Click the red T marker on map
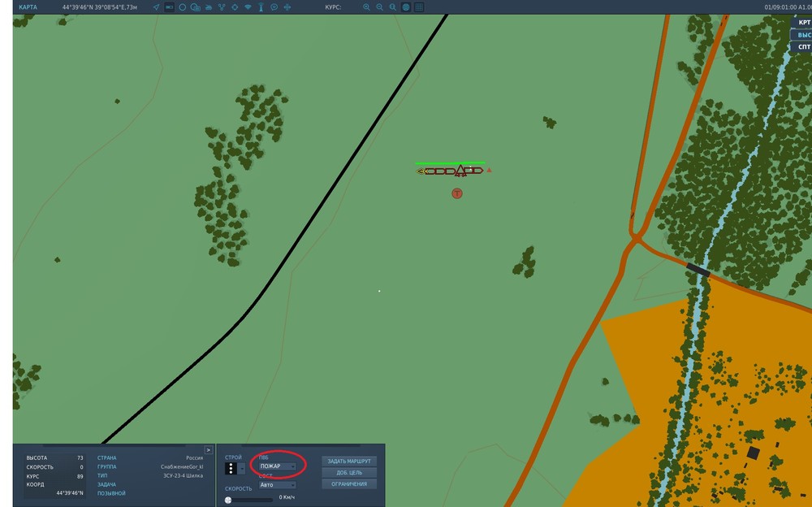The height and width of the screenshot is (507, 812). coord(456,193)
